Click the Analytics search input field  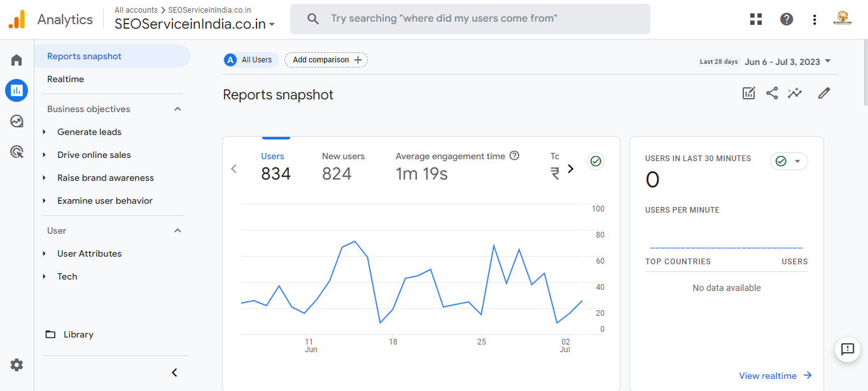[470, 19]
